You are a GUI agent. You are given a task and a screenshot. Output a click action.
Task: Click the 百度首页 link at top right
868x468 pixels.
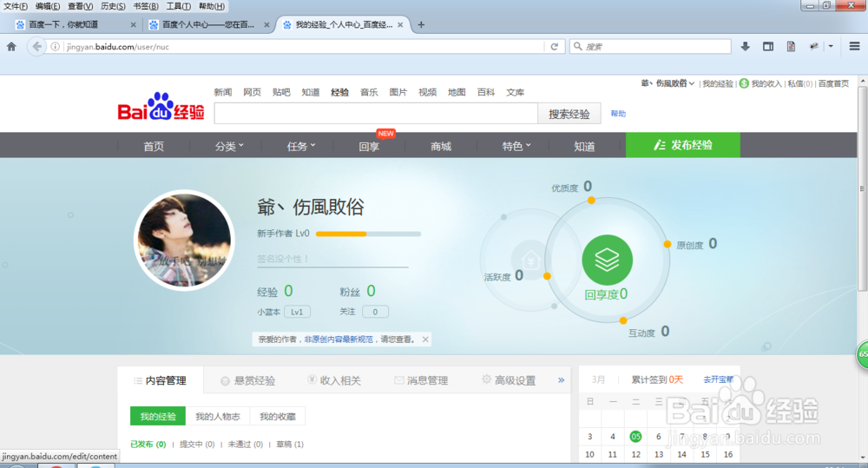(833, 83)
